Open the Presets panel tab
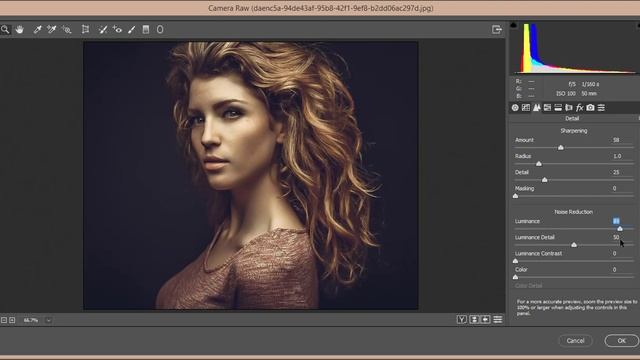640x360 pixels. click(601, 108)
